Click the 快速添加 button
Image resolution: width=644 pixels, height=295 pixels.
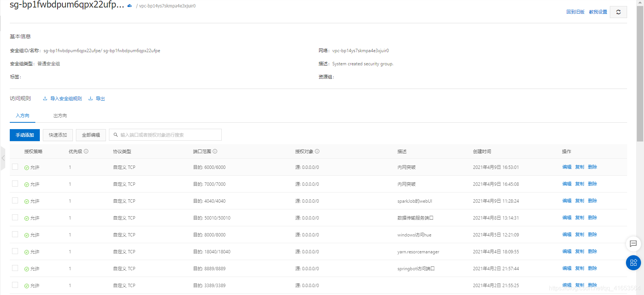coord(58,135)
